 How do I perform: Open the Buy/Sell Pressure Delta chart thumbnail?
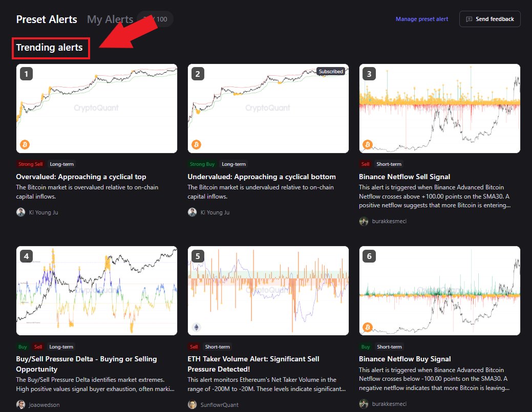97,291
